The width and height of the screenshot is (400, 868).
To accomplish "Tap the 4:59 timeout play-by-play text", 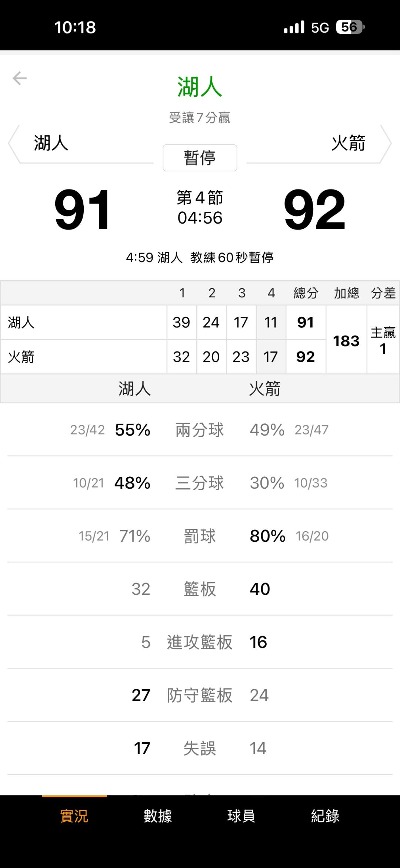I will pos(200,257).
